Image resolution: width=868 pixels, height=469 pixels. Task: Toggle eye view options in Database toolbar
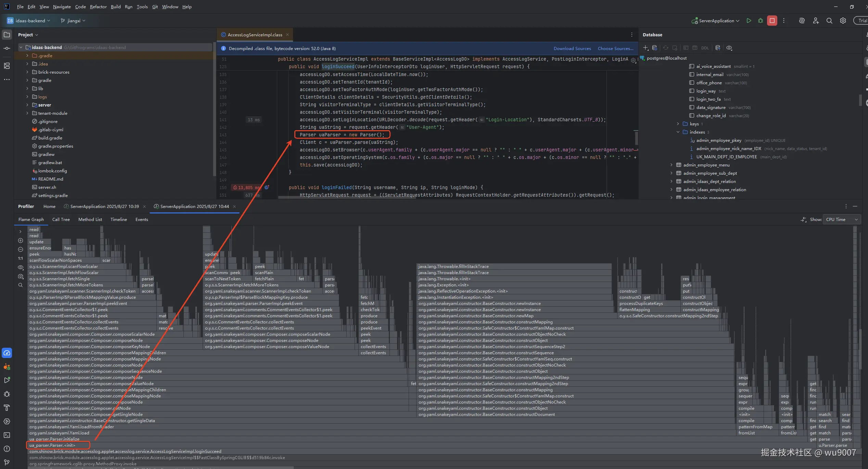coord(729,48)
